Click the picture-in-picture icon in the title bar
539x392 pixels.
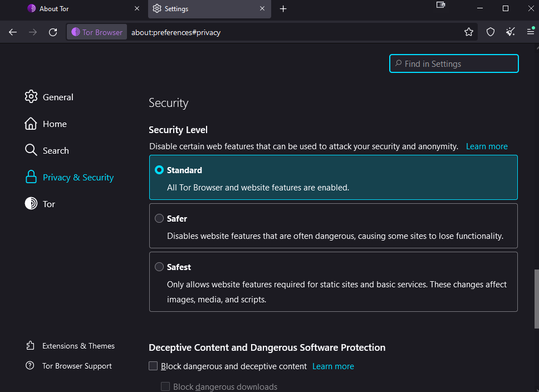440,5
